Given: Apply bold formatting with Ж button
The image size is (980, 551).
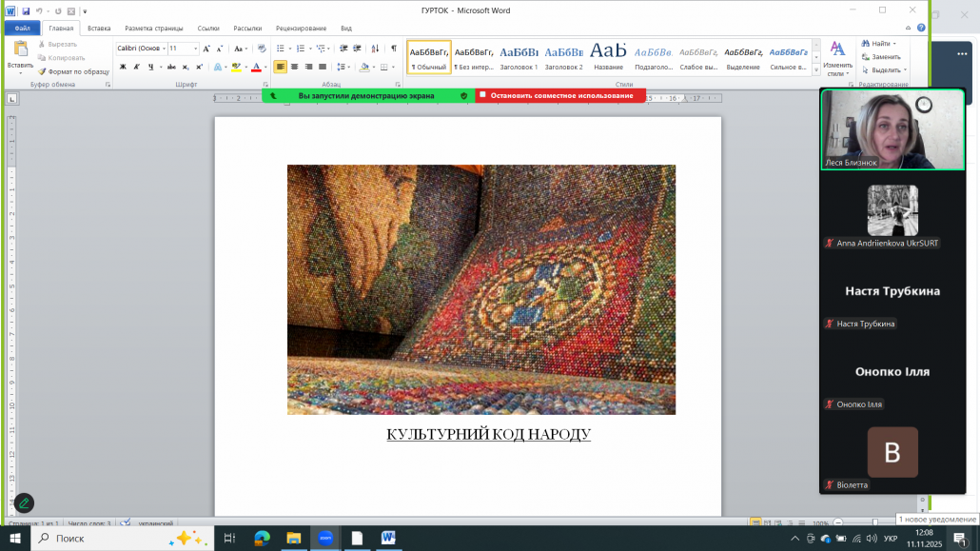Looking at the screenshot, I should click(123, 67).
